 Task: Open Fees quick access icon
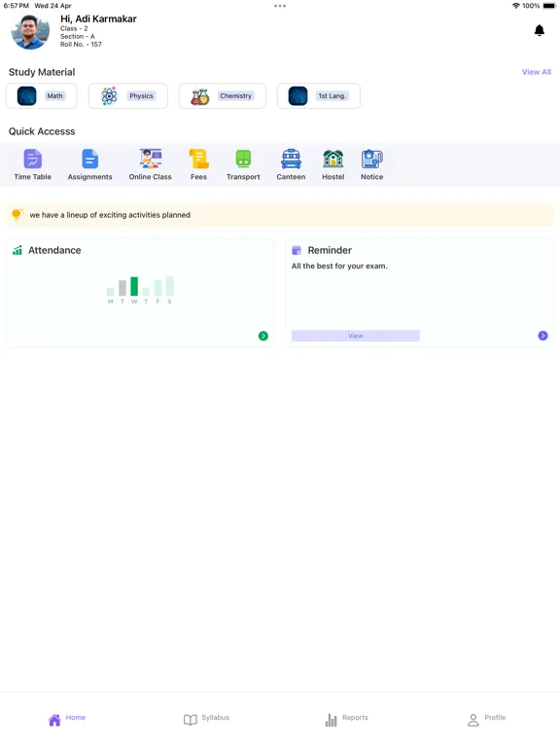coord(198,164)
